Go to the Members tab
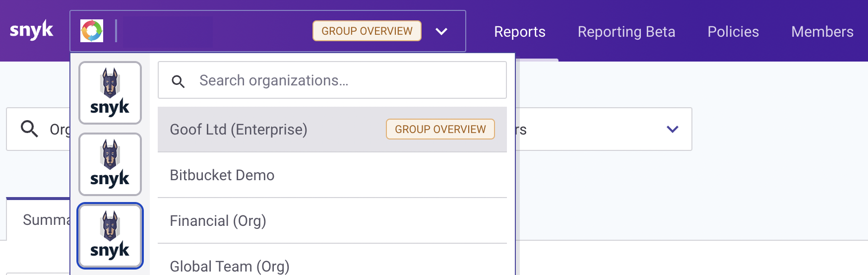The image size is (868, 275). tap(822, 32)
